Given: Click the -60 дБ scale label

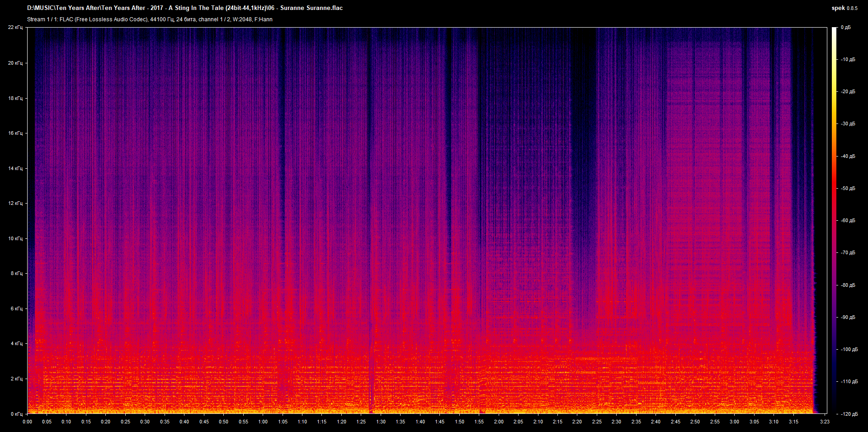Looking at the screenshot, I should coord(848,221).
